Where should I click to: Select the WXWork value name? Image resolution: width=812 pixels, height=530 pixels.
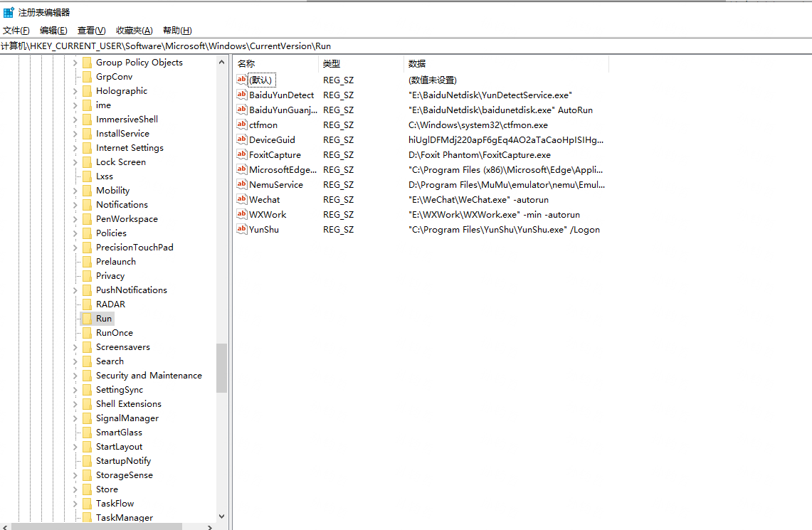[268, 214]
